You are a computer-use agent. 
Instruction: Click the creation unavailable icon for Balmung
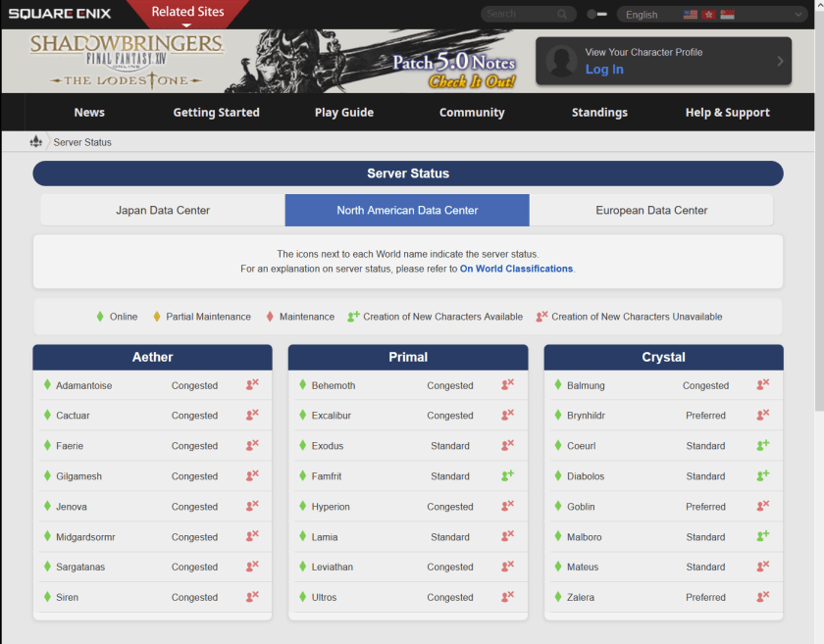pyautogui.click(x=762, y=385)
